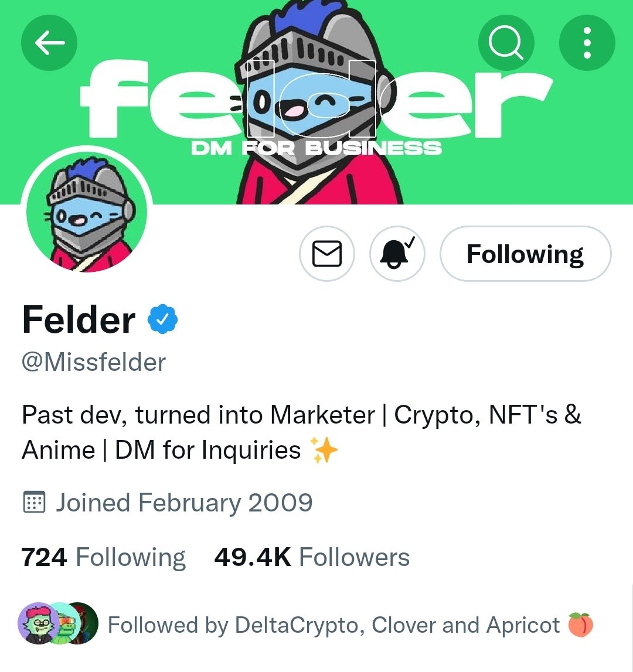Image resolution: width=633 pixels, height=672 pixels.
Task: Toggle notifications with the bell icon
Action: (x=397, y=254)
